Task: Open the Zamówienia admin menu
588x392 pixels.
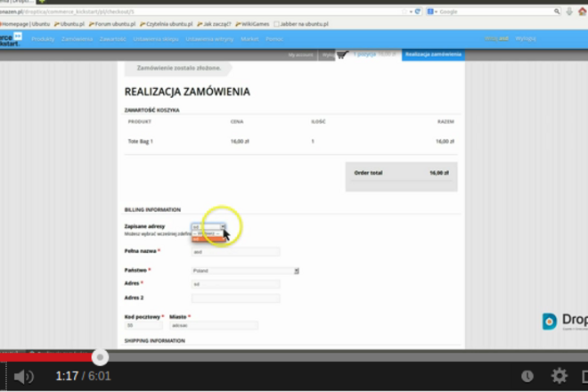Action: (x=77, y=39)
